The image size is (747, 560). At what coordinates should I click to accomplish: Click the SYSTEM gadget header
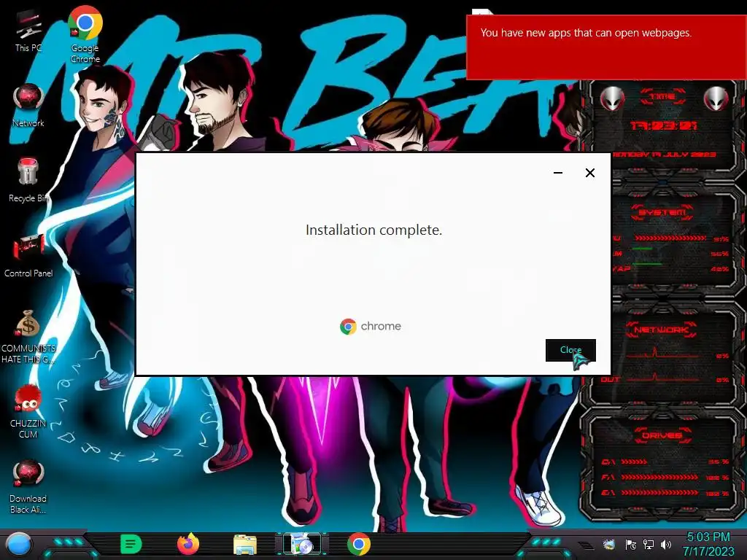coord(662,212)
